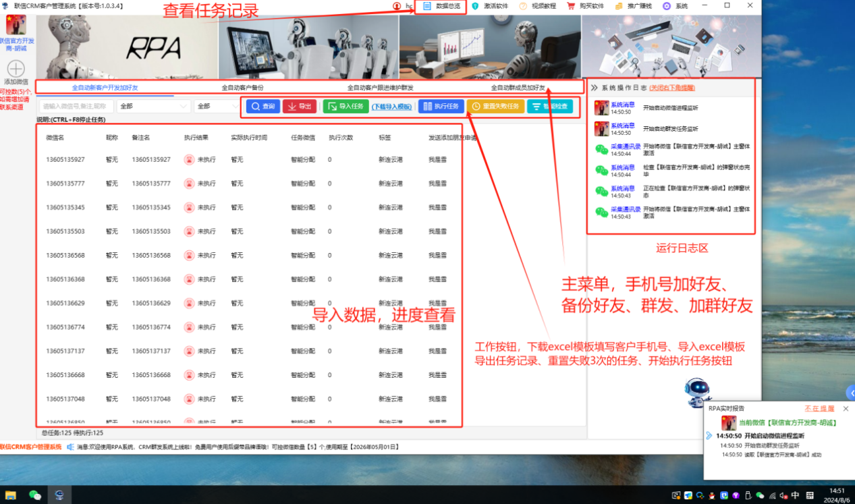Click the purple Y icon in the system tray
The height and width of the screenshot is (504, 855).
[736, 495]
